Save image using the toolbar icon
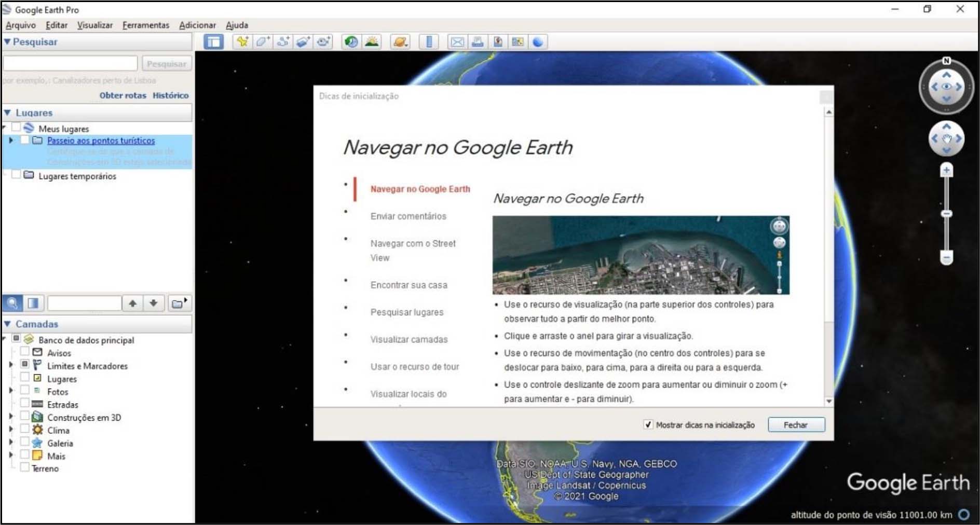The image size is (980, 525). [498, 42]
